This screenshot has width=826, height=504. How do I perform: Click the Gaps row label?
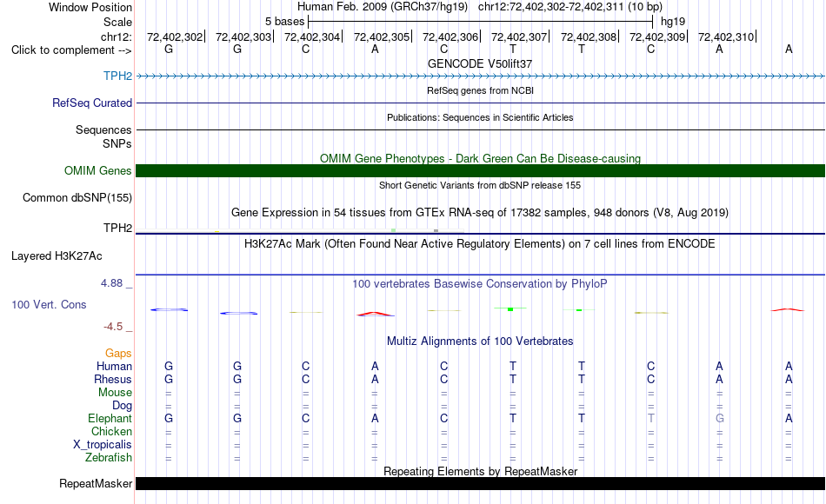118,354
